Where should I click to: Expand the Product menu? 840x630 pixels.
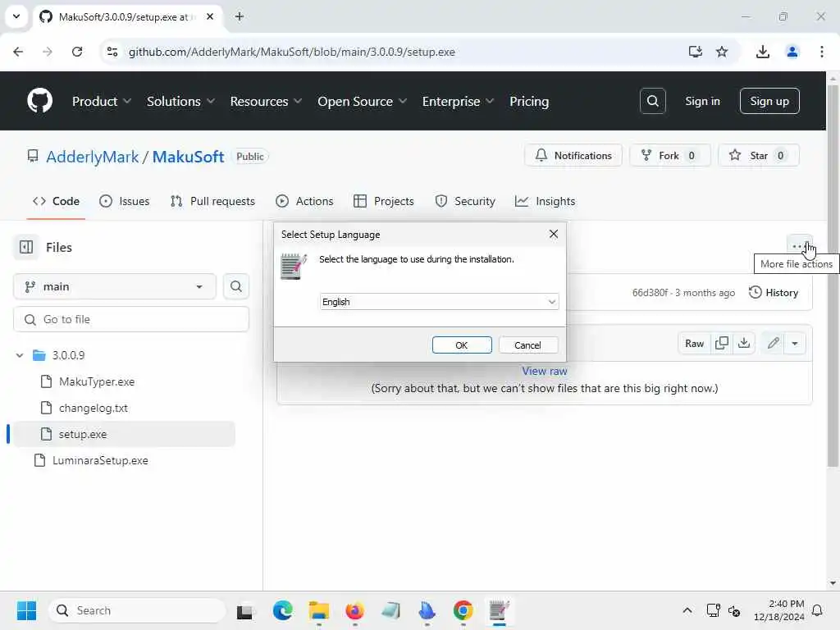pos(101,101)
